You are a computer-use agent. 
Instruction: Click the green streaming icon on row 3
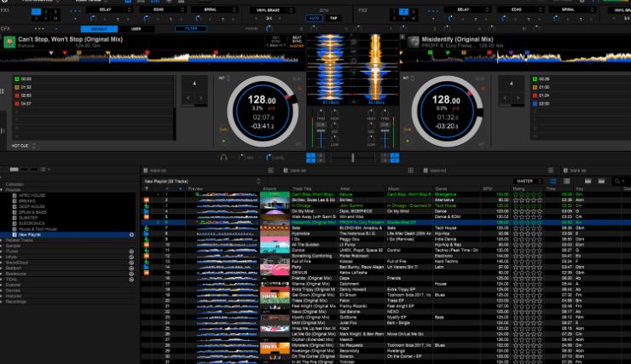tap(147, 205)
